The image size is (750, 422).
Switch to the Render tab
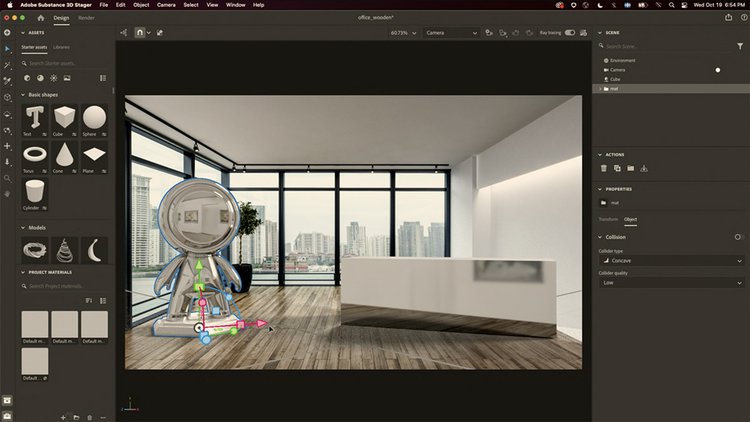tap(87, 18)
